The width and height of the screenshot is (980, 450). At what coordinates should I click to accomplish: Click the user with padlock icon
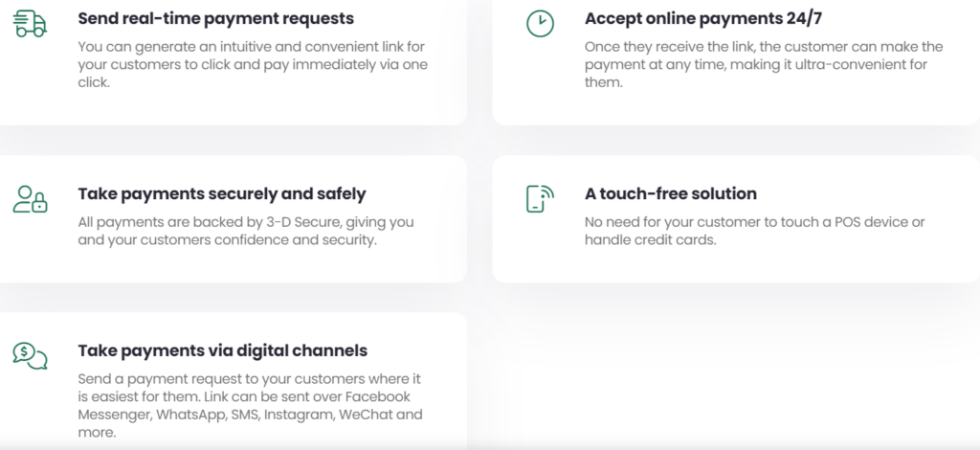coord(30,198)
